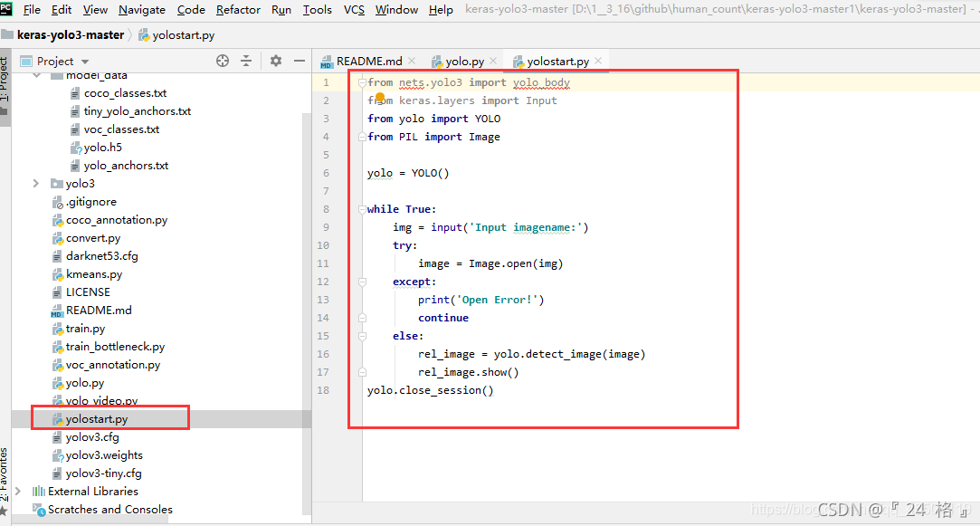Open the Help menu
980x526 pixels.
441,10
